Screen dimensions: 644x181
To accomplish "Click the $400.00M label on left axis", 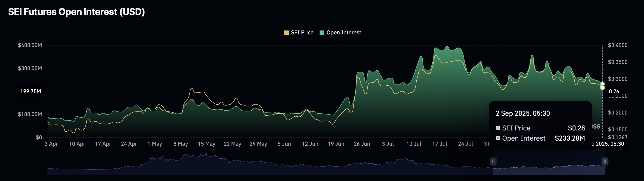I will click(x=30, y=45).
